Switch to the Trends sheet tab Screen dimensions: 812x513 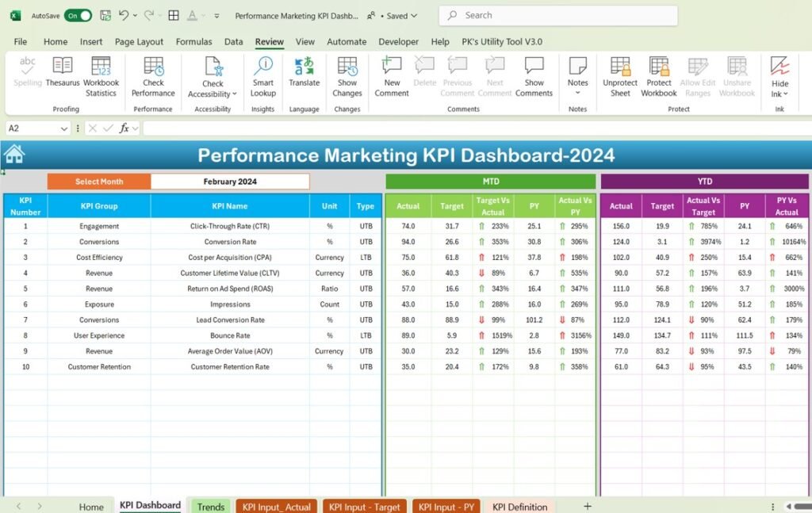[211, 507]
